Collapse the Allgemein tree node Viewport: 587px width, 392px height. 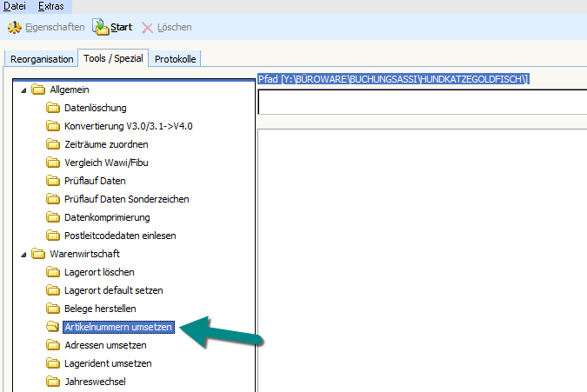23,90
